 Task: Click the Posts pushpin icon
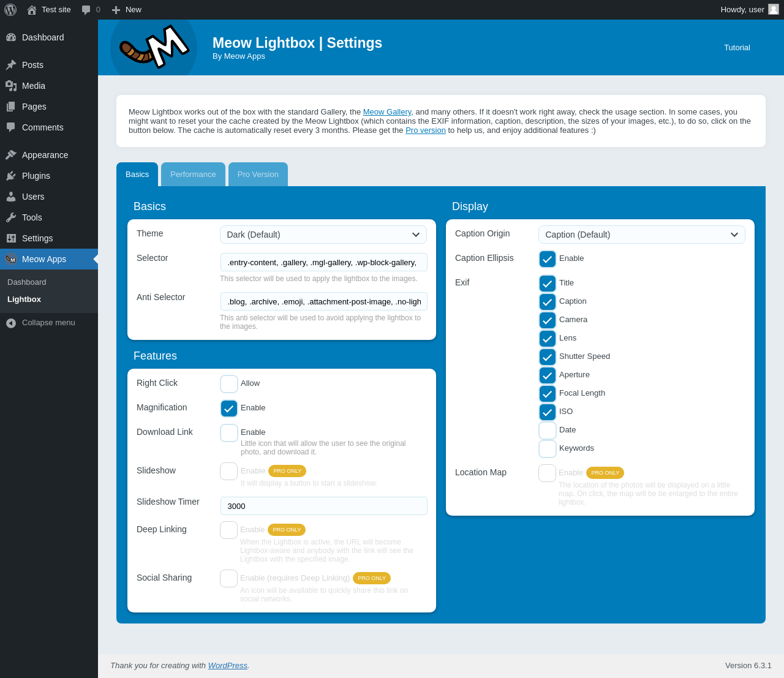[11, 65]
